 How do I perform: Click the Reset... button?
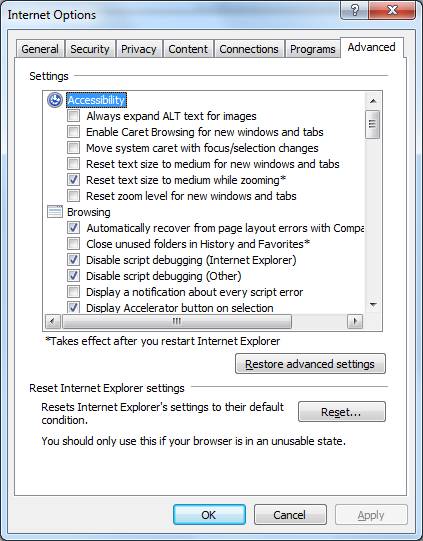[x=342, y=412]
